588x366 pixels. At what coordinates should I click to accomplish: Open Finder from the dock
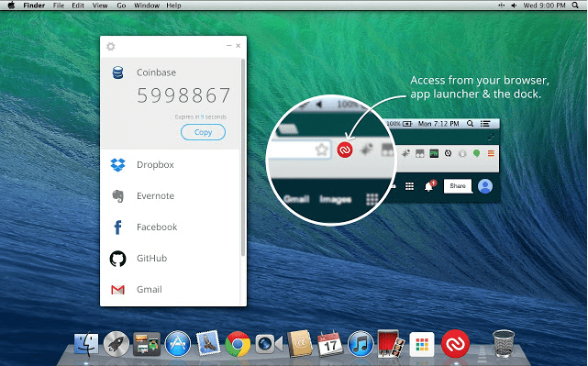pos(86,344)
